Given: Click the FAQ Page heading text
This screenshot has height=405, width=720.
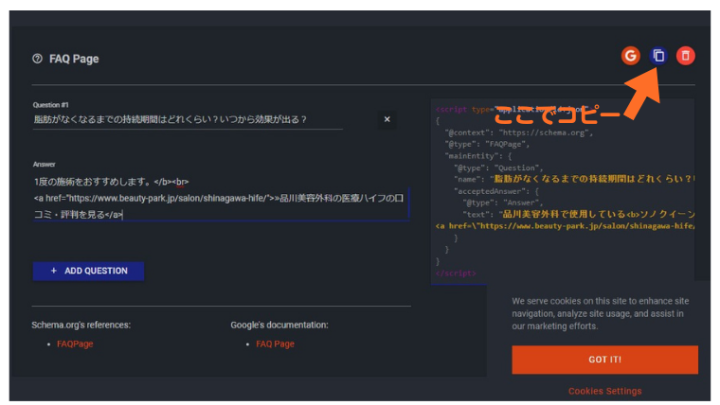Looking at the screenshot, I should pos(74,59).
